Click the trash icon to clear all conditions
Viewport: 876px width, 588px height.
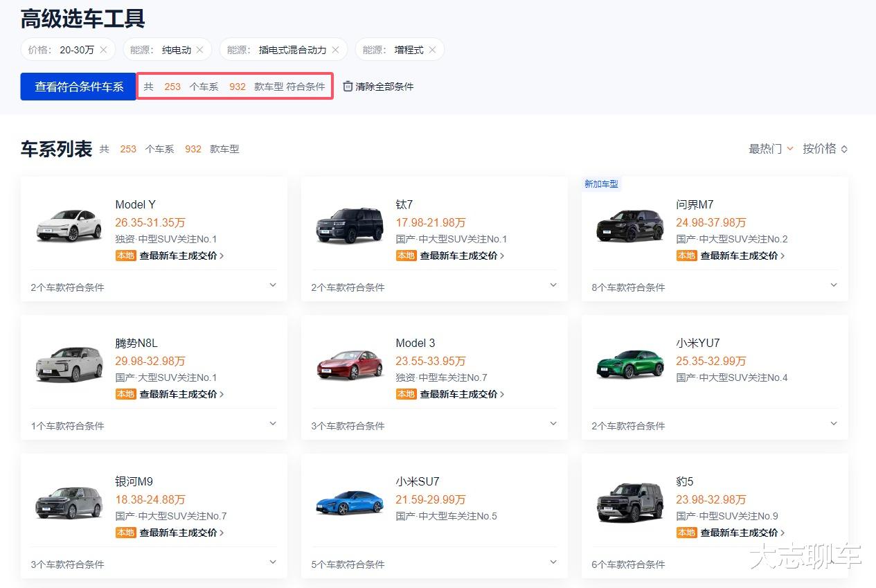(348, 87)
